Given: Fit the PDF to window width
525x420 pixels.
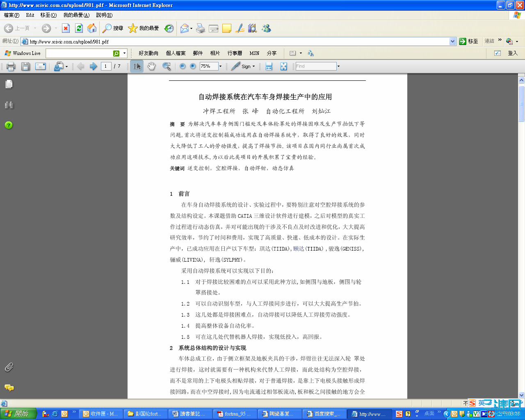Looking at the screenshot, I should click(269, 66).
